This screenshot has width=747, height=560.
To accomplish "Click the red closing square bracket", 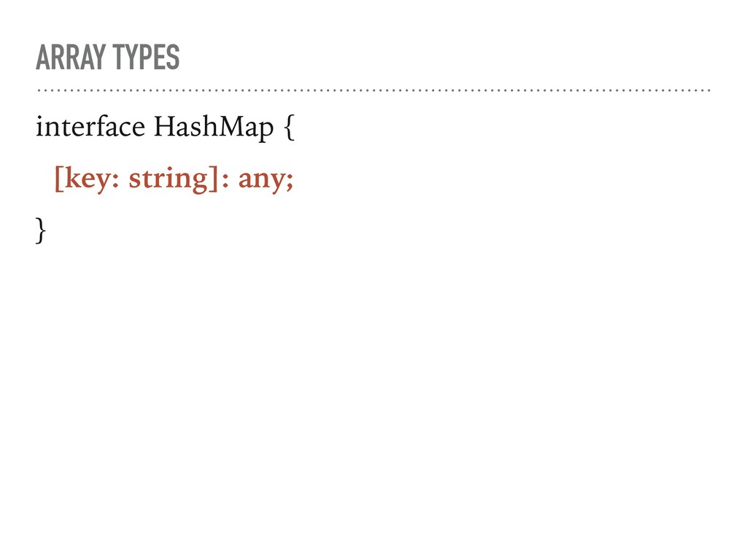I will click(x=212, y=179).
